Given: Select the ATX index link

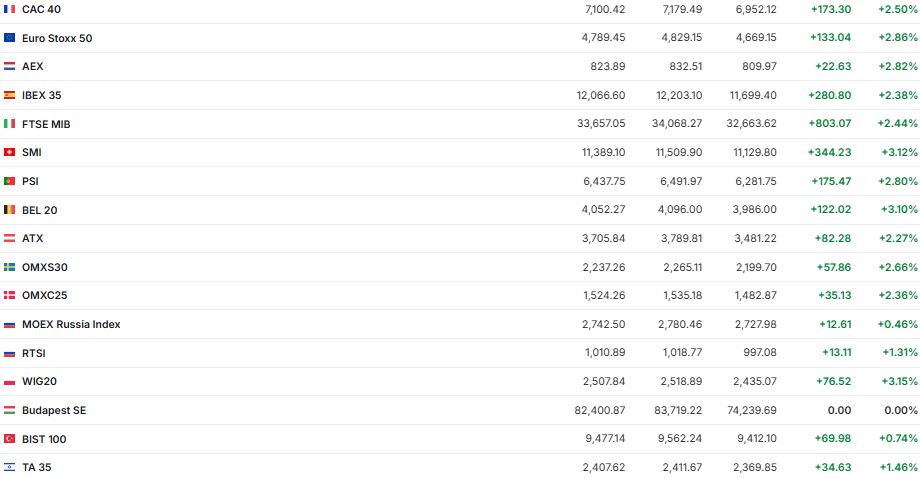Looking at the screenshot, I should tap(33, 238).
